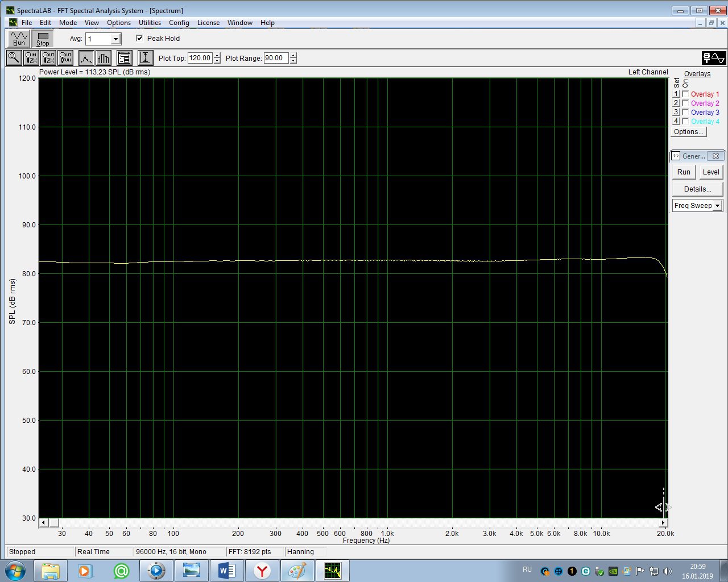728x582 pixels.
Task: Switch to bar graph display
Action: point(104,58)
